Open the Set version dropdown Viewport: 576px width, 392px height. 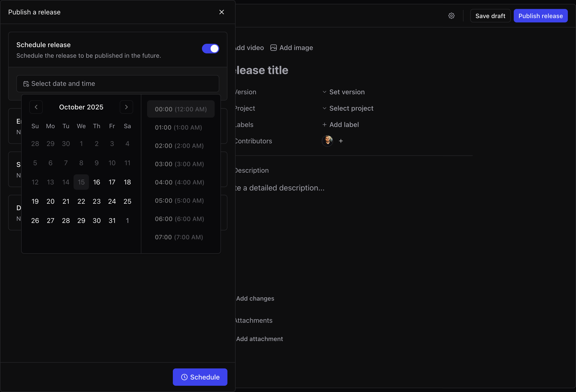tap(346, 92)
